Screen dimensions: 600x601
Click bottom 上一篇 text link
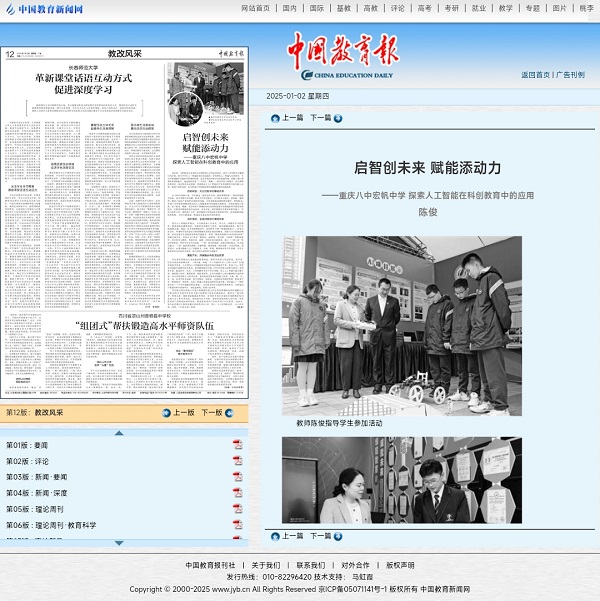[293, 536]
